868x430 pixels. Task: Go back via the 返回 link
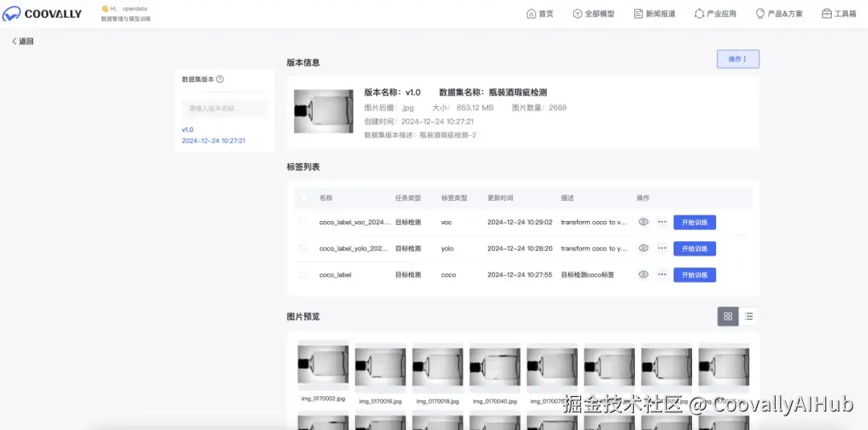[23, 41]
